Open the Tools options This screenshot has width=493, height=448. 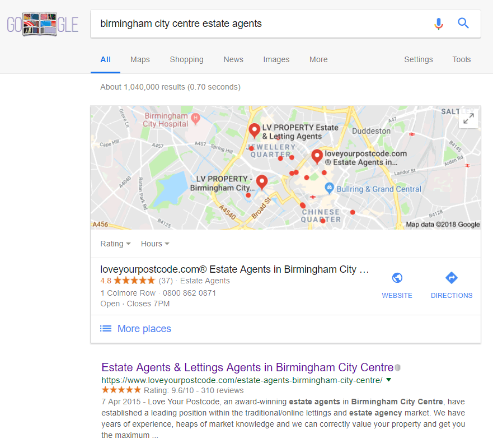tap(461, 59)
